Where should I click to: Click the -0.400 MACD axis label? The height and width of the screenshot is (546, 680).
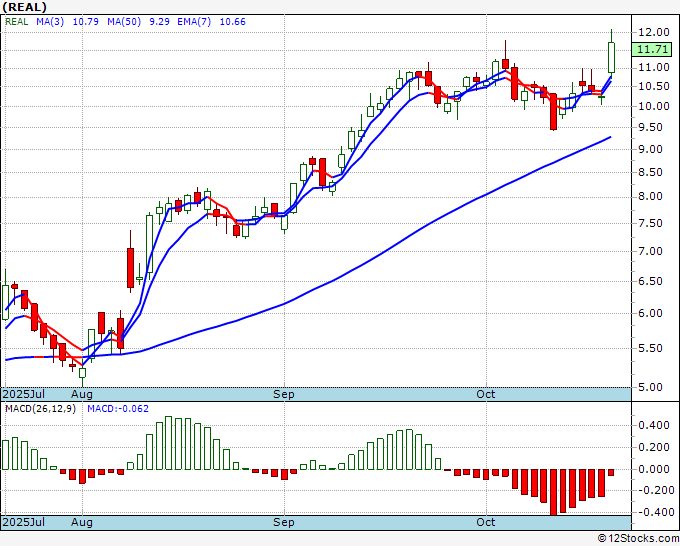[x=656, y=512]
